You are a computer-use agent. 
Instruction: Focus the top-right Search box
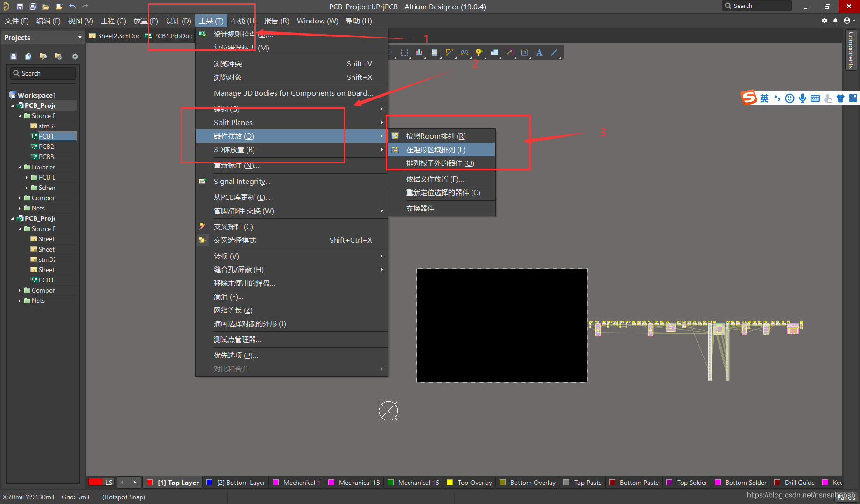click(x=756, y=6)
